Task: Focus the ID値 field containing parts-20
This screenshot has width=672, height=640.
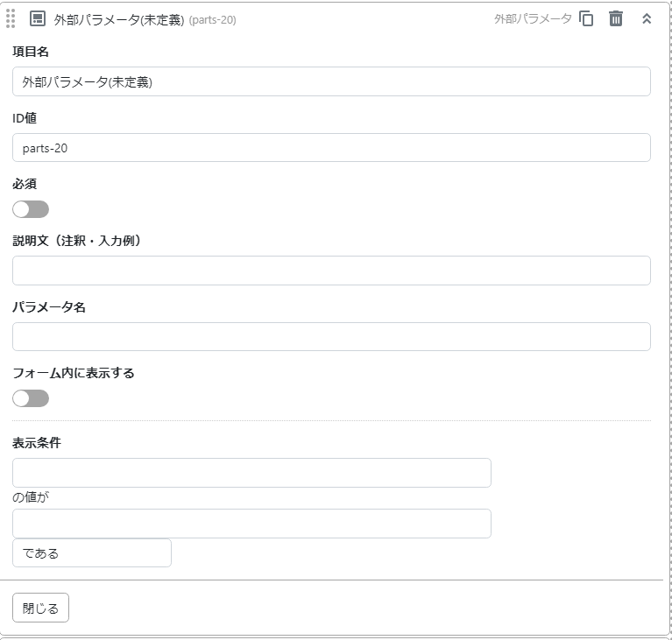Action: (x=331, y=148)
